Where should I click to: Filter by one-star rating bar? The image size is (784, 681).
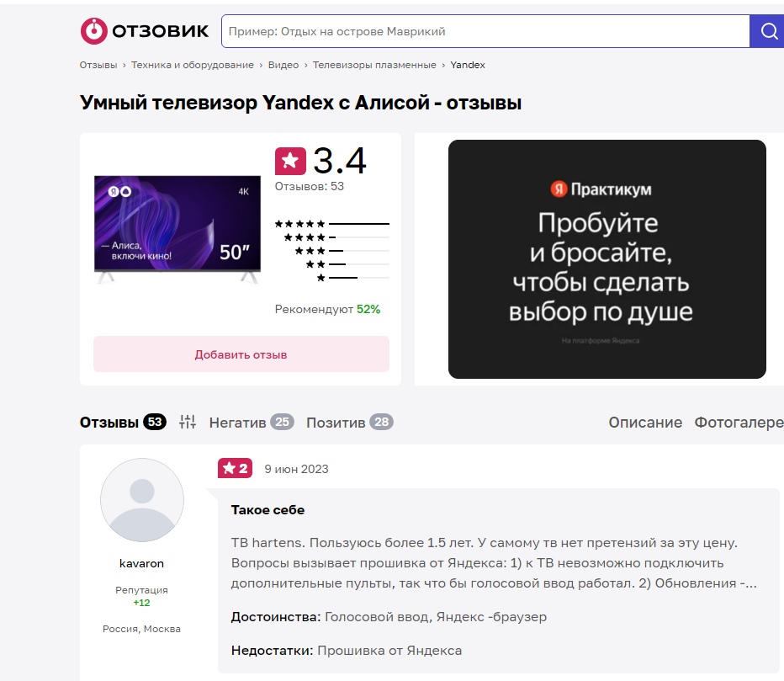pos(353,278)
